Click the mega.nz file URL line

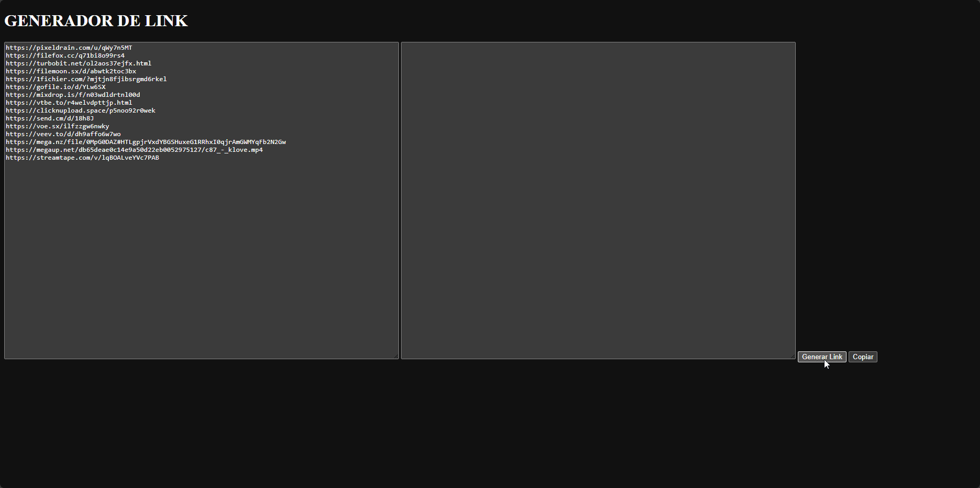(146, 142)
